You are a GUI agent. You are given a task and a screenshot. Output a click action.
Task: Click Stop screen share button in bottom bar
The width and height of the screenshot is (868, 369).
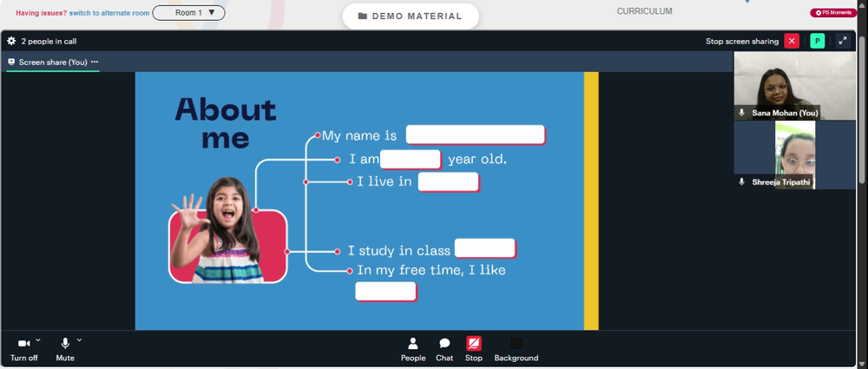click(x=474, y=350)
